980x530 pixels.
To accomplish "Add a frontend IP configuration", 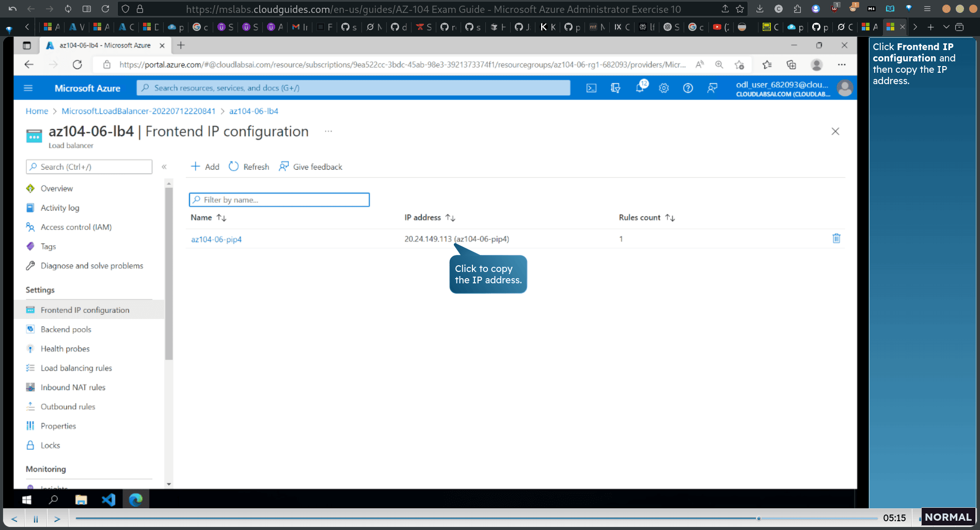I will coord(205,167).
